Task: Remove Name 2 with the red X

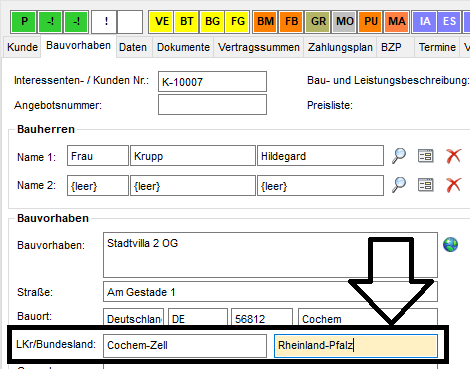Action: (454, 185)
